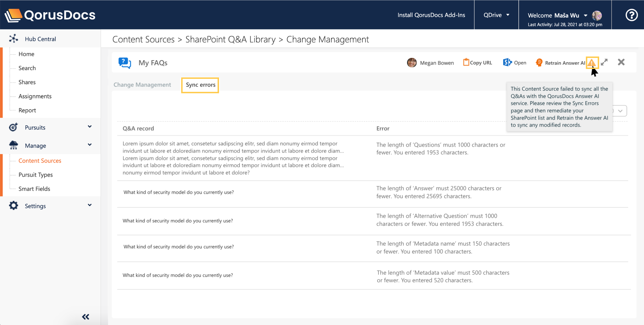
Task: Click the sync warning triangle icon
Action: (592, 62)
